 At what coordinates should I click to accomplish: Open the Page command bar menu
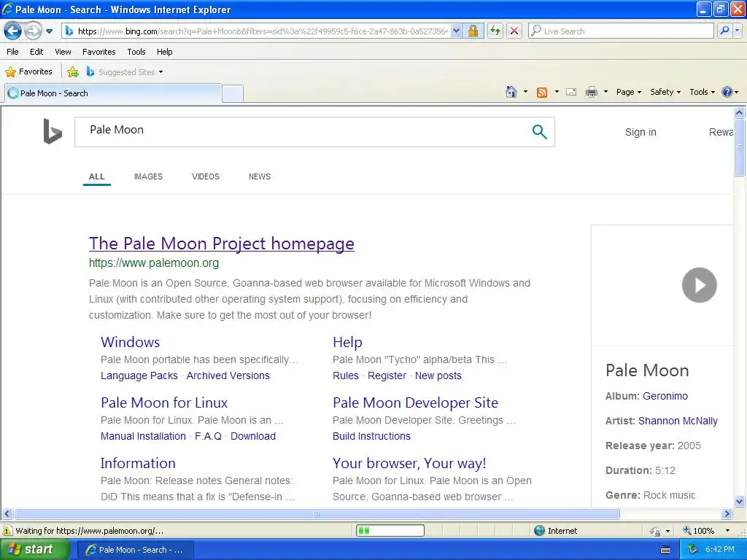coord(628,92)
